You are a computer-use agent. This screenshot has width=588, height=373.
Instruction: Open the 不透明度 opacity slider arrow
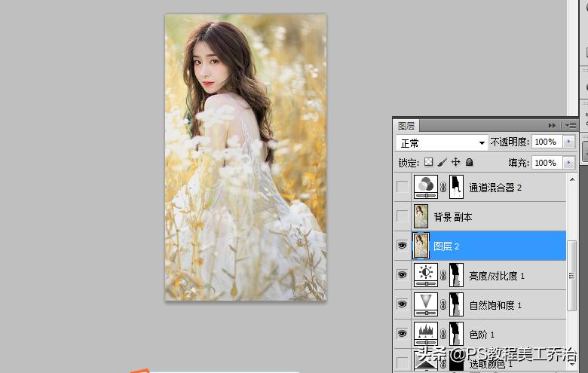(569, 142)
